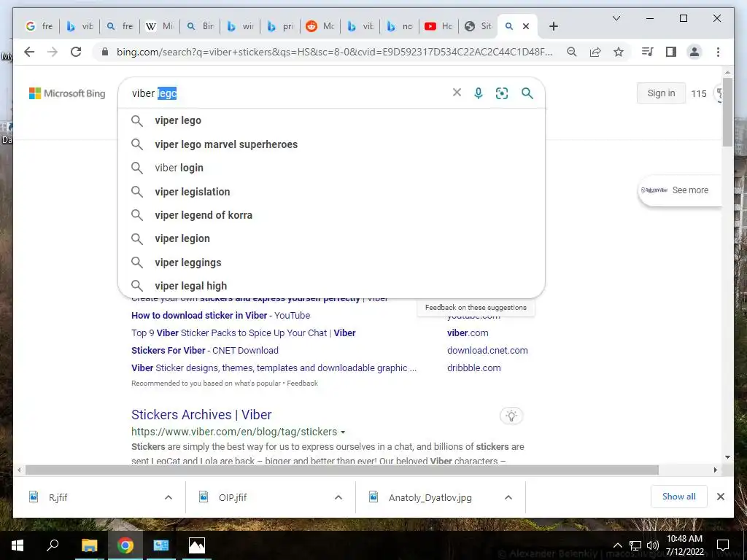Click the zoom magnifier in address bar

572,52
